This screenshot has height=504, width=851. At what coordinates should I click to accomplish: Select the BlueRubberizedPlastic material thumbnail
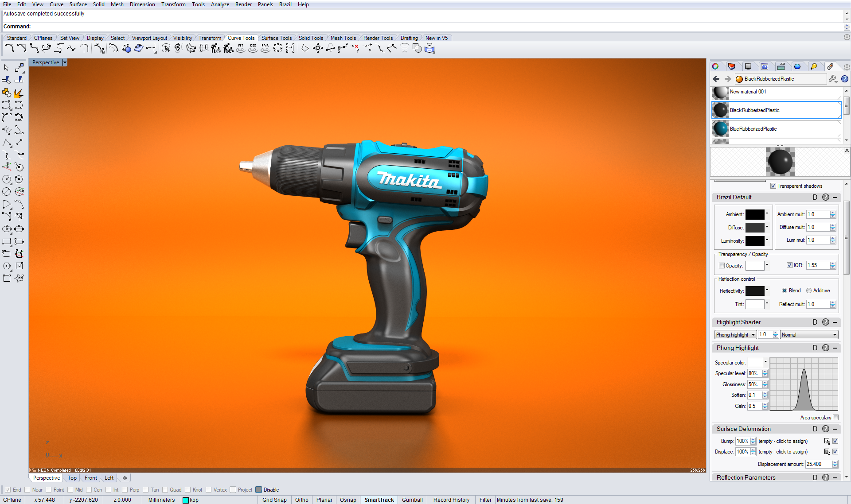720,129
